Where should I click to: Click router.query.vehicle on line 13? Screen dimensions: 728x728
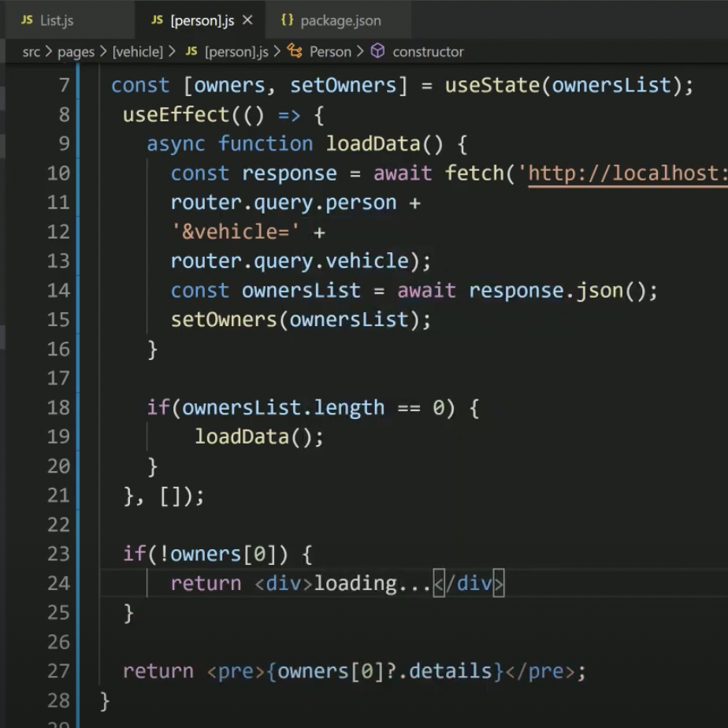[290, 262]
